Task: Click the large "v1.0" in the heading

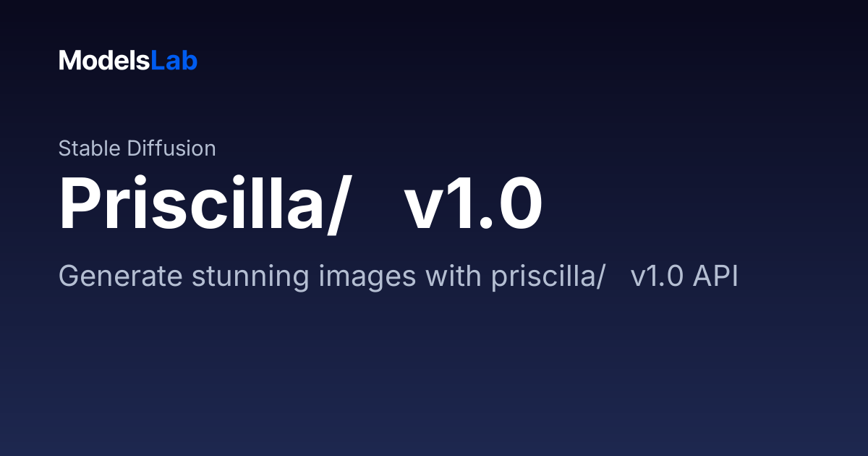Action: [x=474, y=205]
